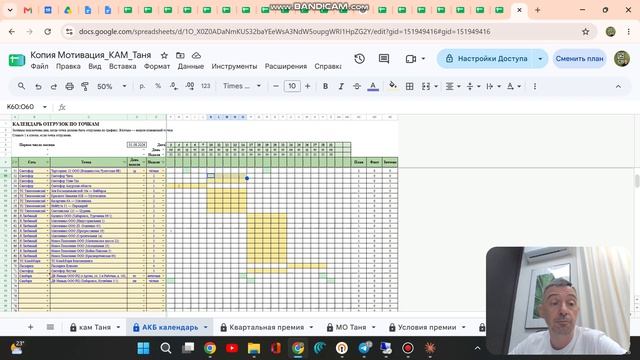Toggle italic formatting
Image resolution: width=640 pixels, height=360 pixels.
click(x=341, y=86)
